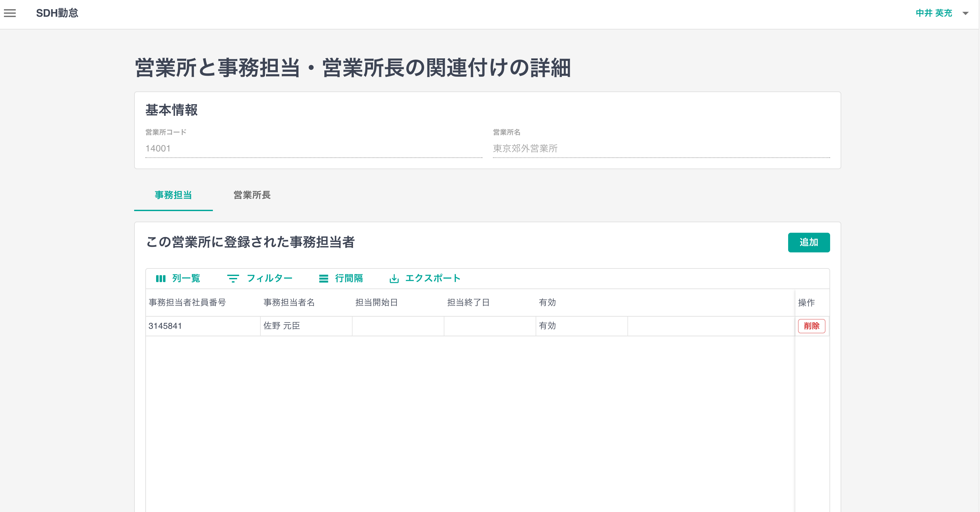This screenshot has width=980, height=512.
Task: Open the hamburger navigation menu
Action: tap(10, 13)
